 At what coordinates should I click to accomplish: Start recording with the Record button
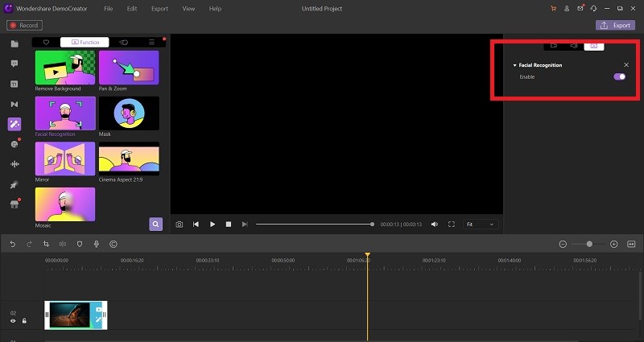click(x=24, y=26)
